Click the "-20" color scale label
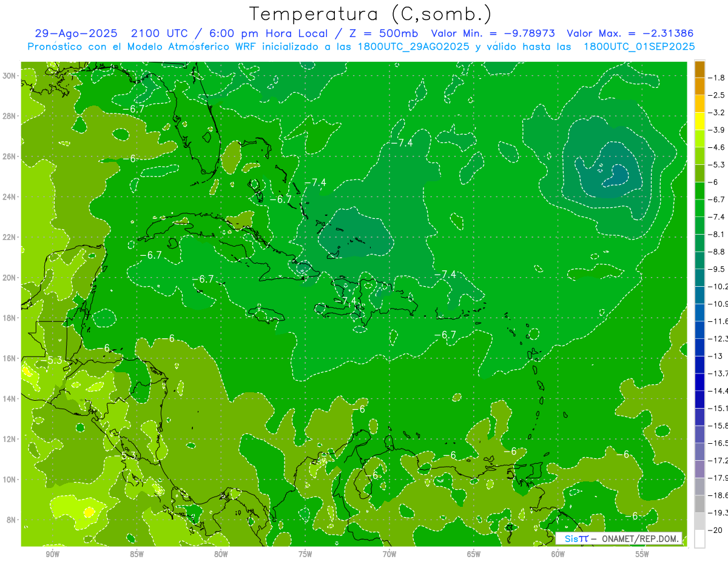 coord(716,530)
